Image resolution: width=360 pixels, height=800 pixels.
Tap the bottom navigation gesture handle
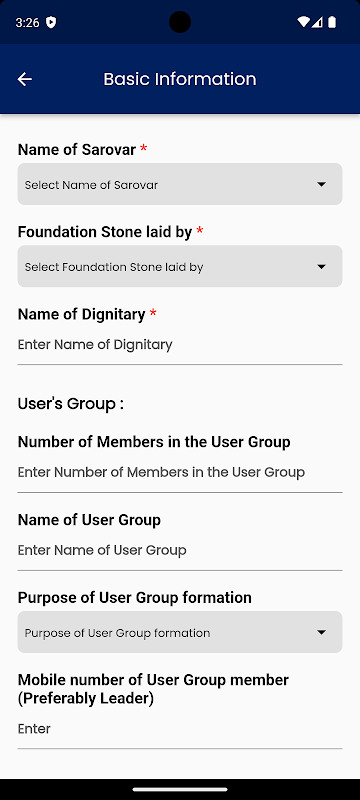tap(180, 789)
